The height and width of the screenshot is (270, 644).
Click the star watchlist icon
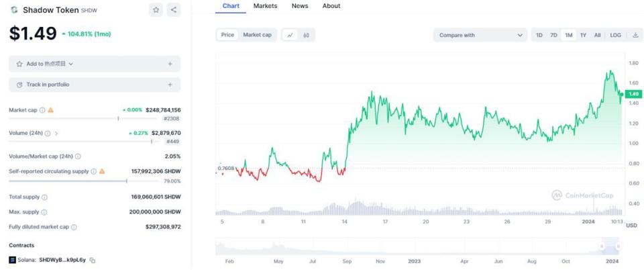156,10
